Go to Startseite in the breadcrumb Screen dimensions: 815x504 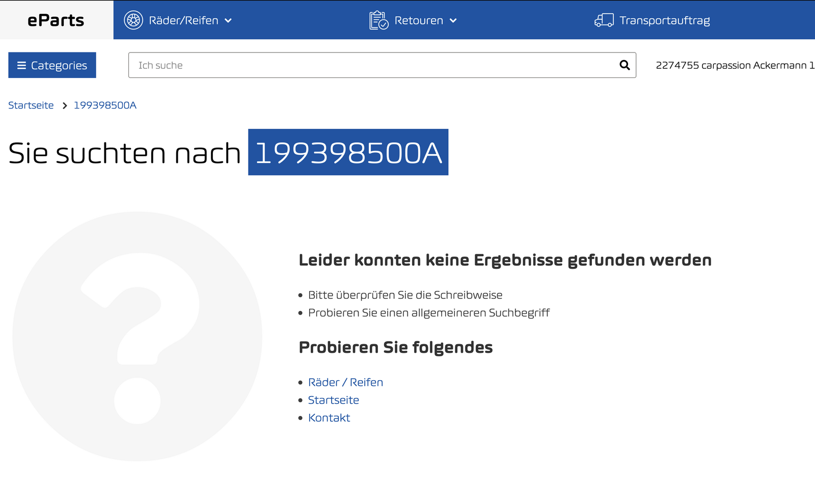pyautogui.click(x=31, y=105)
